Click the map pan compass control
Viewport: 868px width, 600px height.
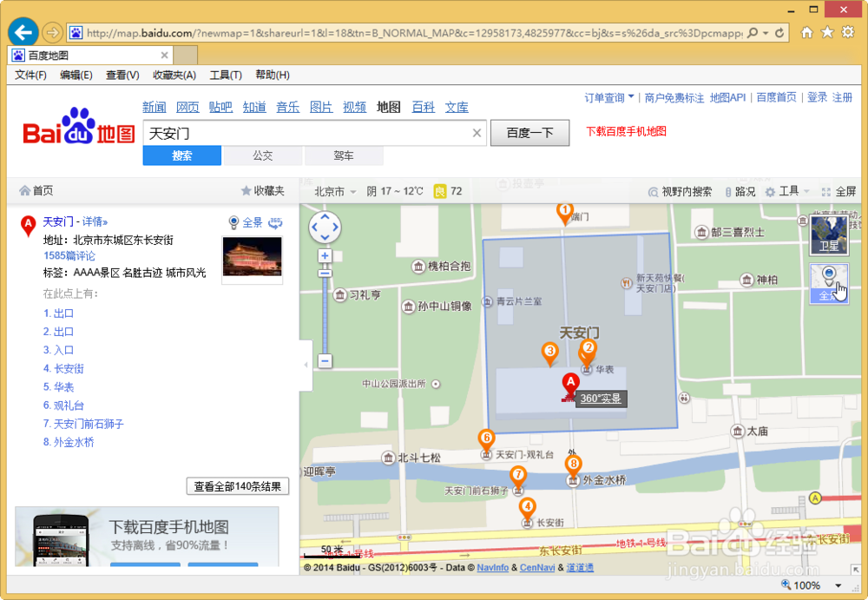tap(325, 227)
